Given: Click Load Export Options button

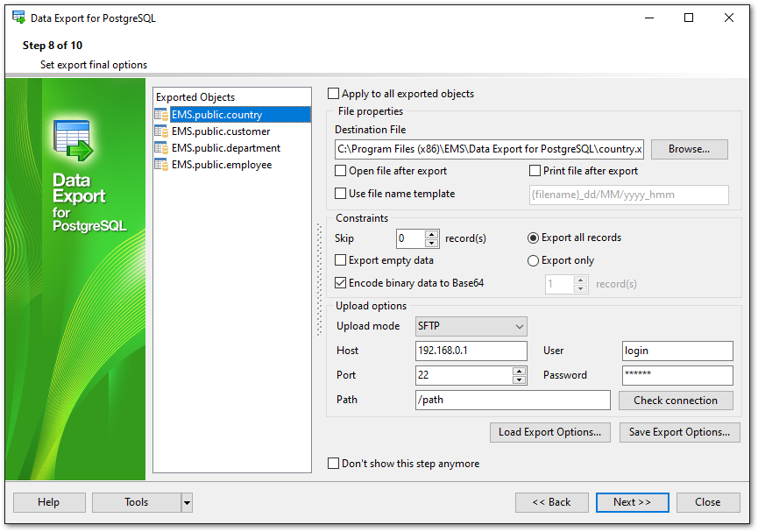Looking at the screenshot, I should (x=550, y=432).
